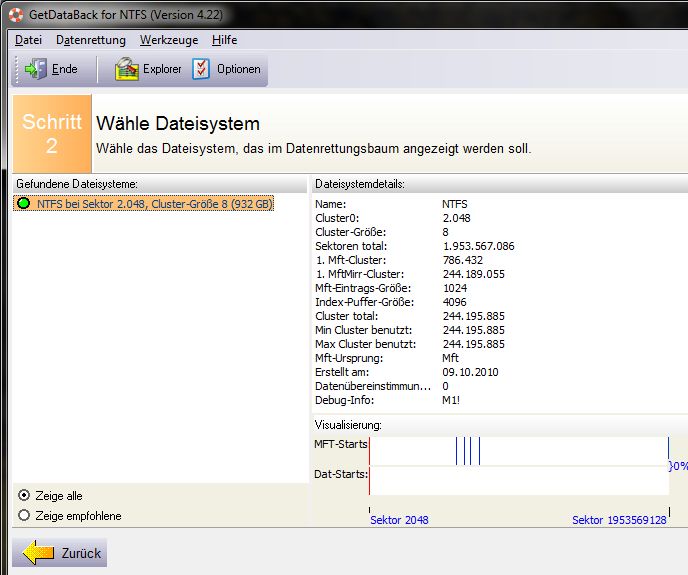Open the Datenrettung menu
The image size is (688, 575).
point(91,40)
